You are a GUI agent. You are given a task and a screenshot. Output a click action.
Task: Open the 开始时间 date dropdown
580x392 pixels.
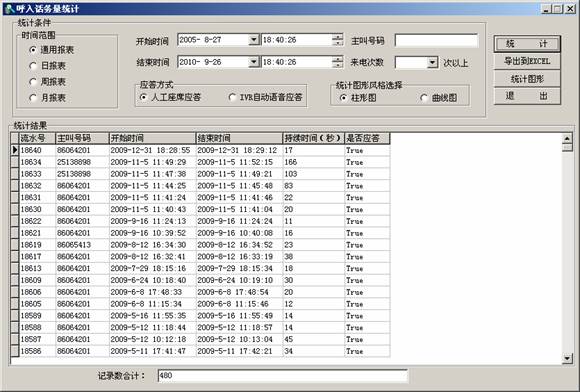tap(254, 40)
